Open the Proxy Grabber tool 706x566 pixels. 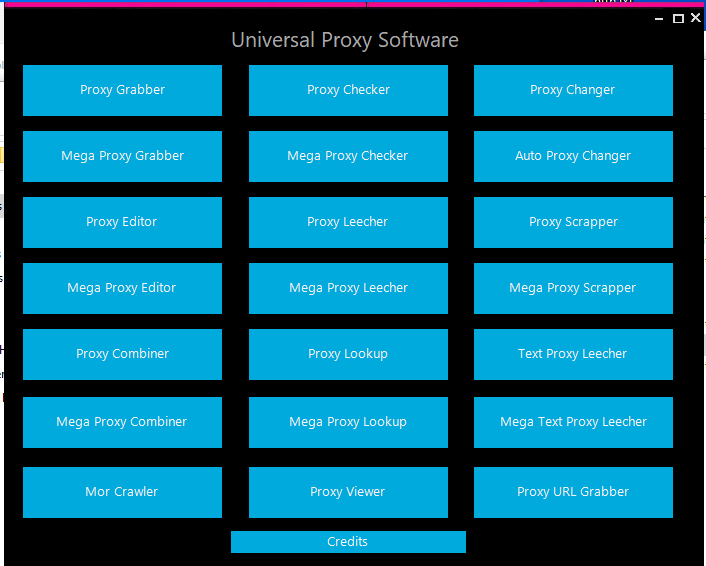click(x=122, y=90)
